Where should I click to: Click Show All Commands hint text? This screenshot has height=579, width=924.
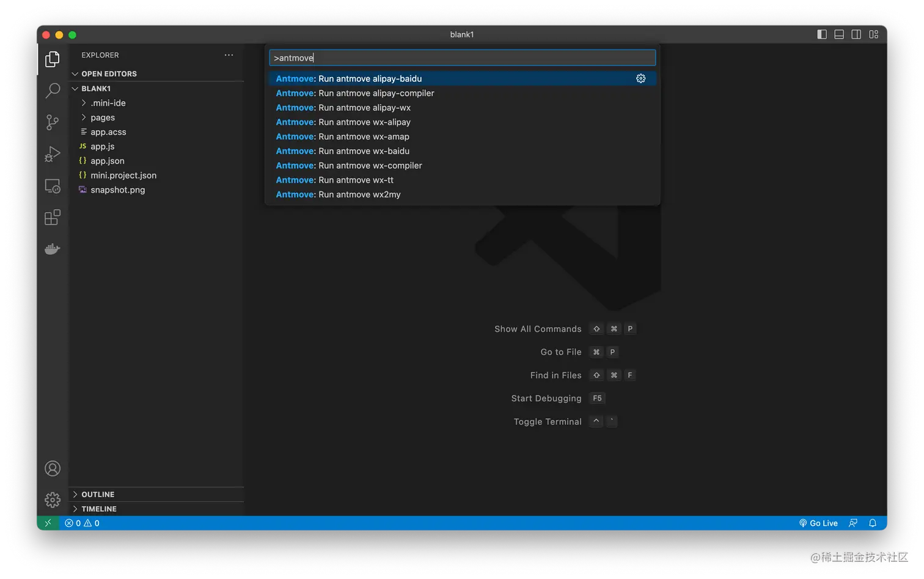click(x=538, y=329)
